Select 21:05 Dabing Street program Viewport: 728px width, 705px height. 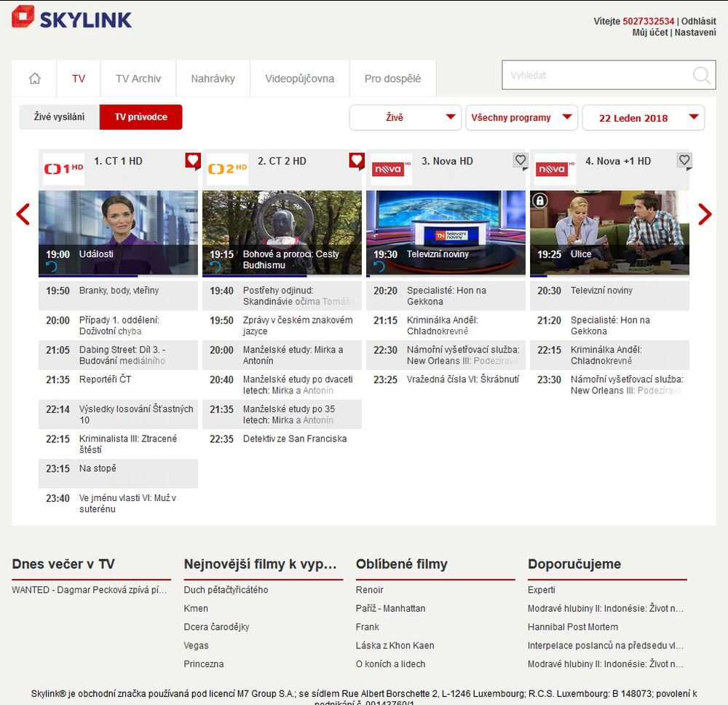pos(119,355)
